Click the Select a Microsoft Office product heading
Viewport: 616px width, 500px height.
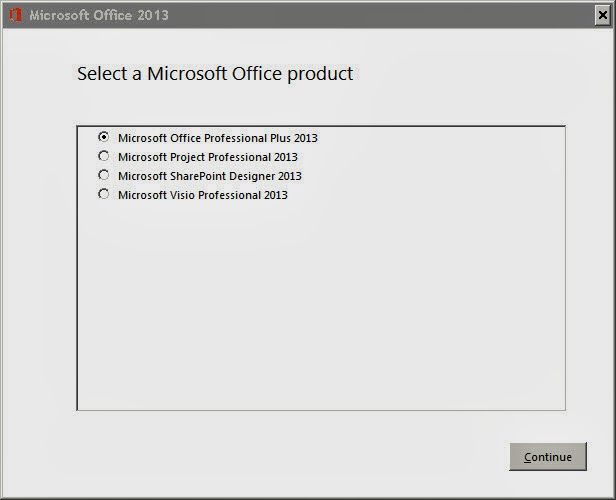coord(215,74)
